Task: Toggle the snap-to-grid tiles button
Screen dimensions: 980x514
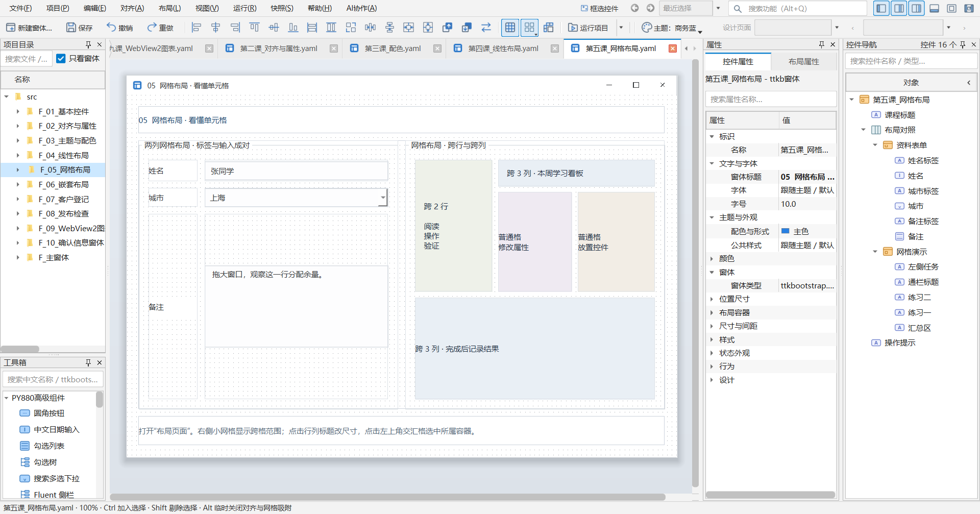Action: [x=529, y=28]
